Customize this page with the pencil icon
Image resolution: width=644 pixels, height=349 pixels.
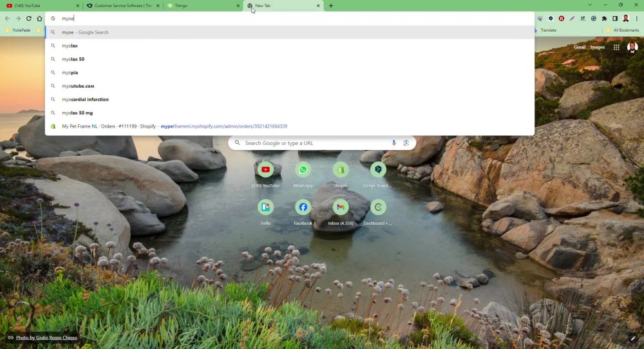click(x=633, y=338)
